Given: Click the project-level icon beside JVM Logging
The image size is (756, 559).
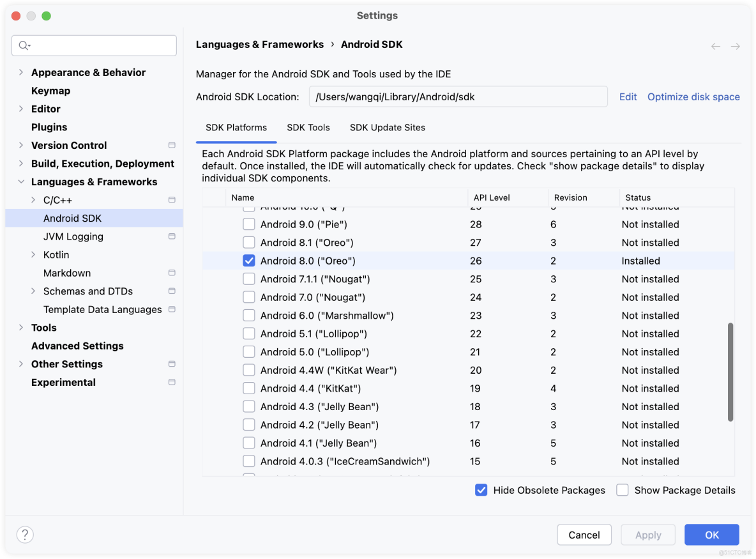Looking at the screenshot, I should 172,236.
